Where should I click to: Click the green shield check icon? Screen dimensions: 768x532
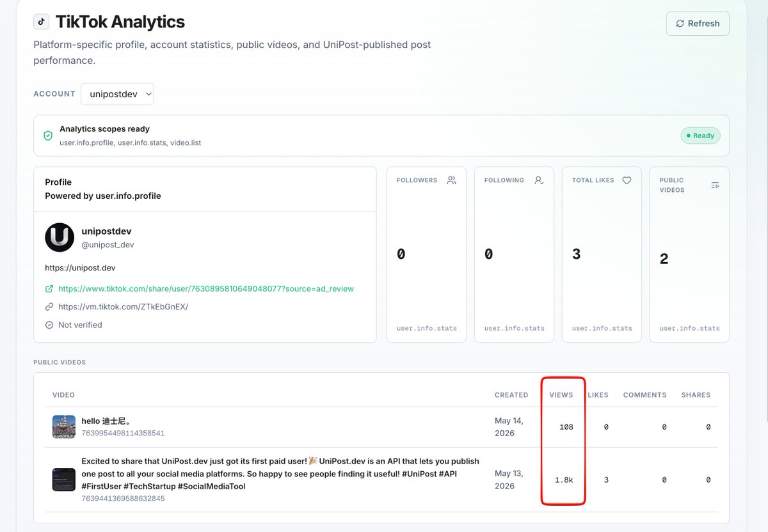coord(48,136)
